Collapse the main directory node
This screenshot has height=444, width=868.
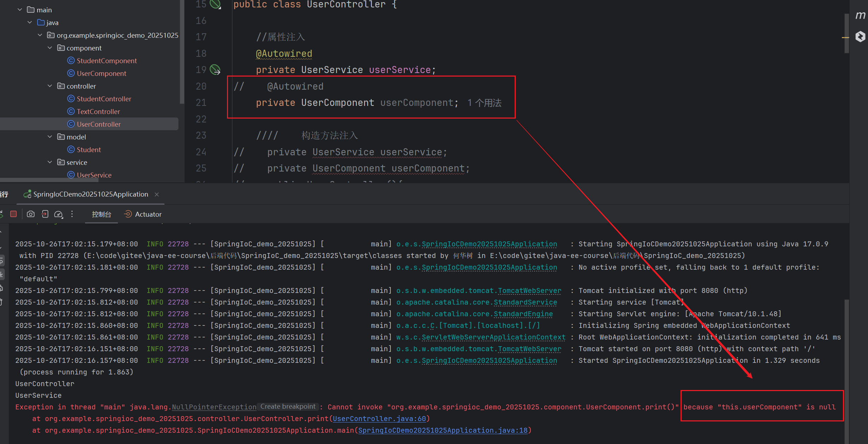[x=20, y=10]
